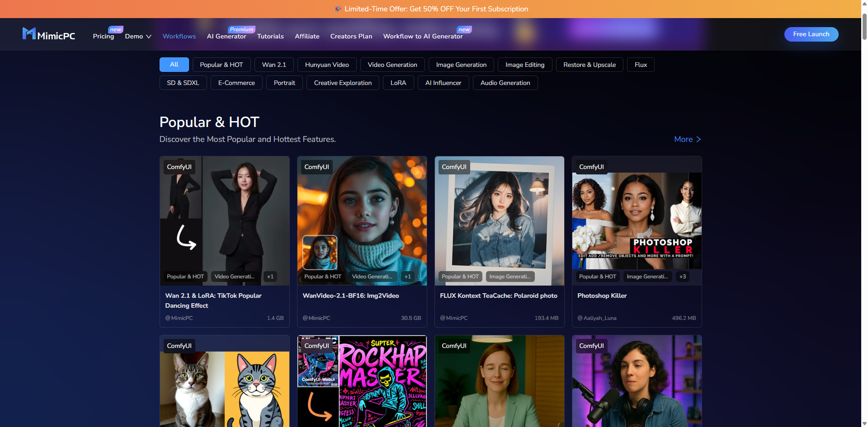Choose the AI Influencer filter

443,83
